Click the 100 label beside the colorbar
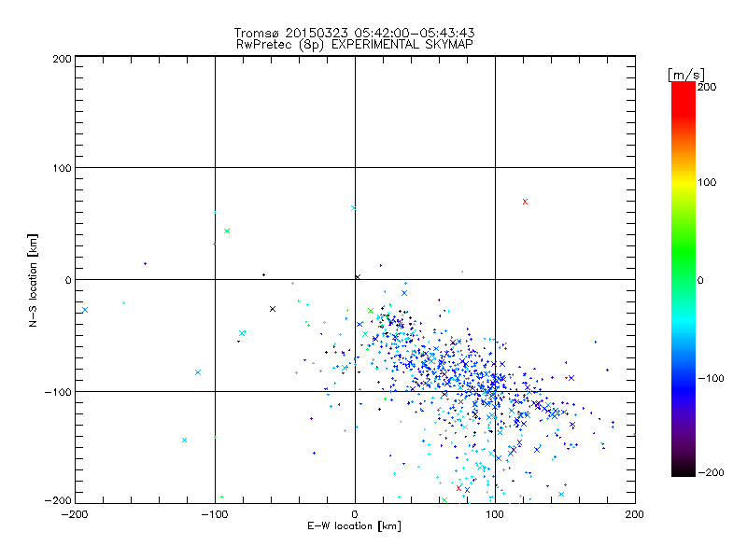This screenshot has width=747, height=560. 707,182
